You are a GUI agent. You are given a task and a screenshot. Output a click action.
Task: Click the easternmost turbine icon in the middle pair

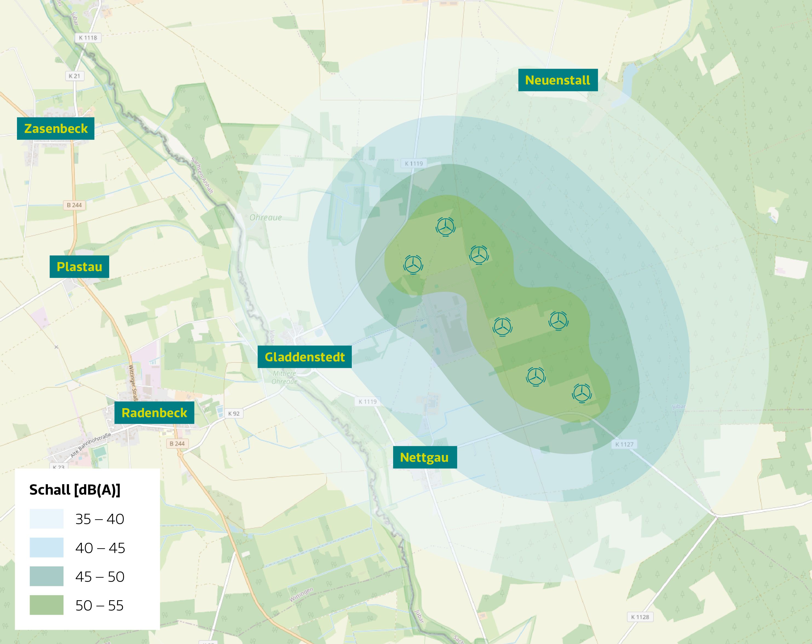pyautogui.click(x=558, y=321)
